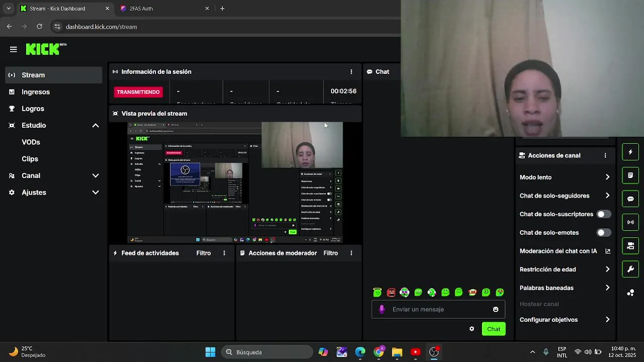The height and width of the screenshot is (362, 644).
Task: Open browser tab search dropdown arrow
Action: point(9,9)
